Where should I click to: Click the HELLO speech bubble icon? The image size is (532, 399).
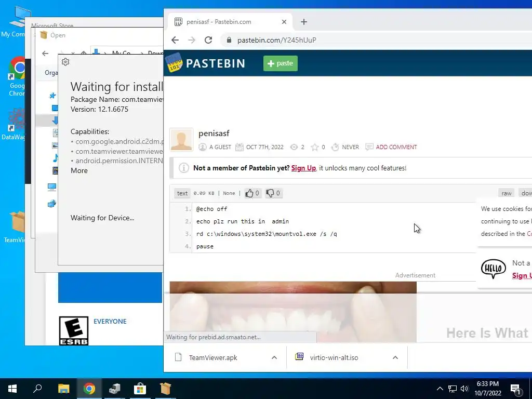[494, 269]
